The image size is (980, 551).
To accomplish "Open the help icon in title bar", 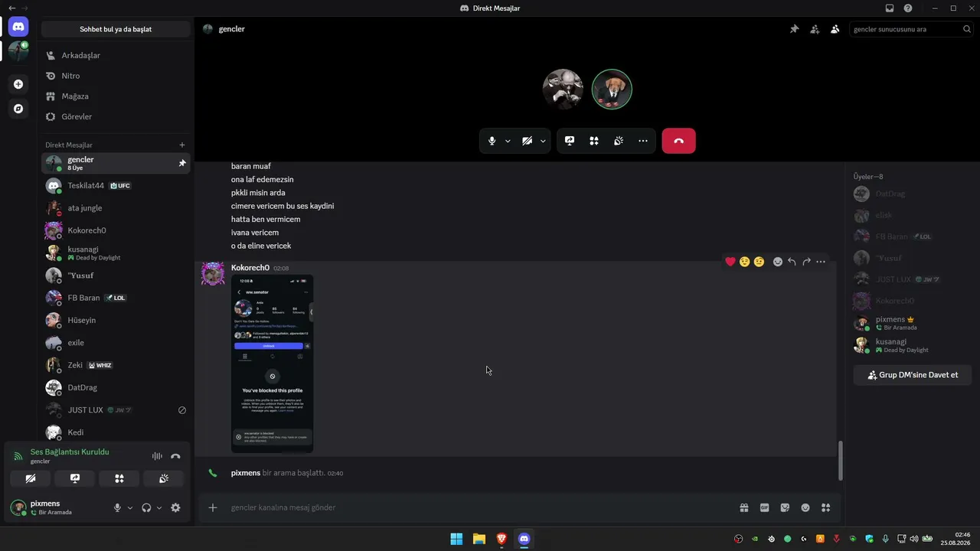I will pyautogui.click(x=908, y=8).
